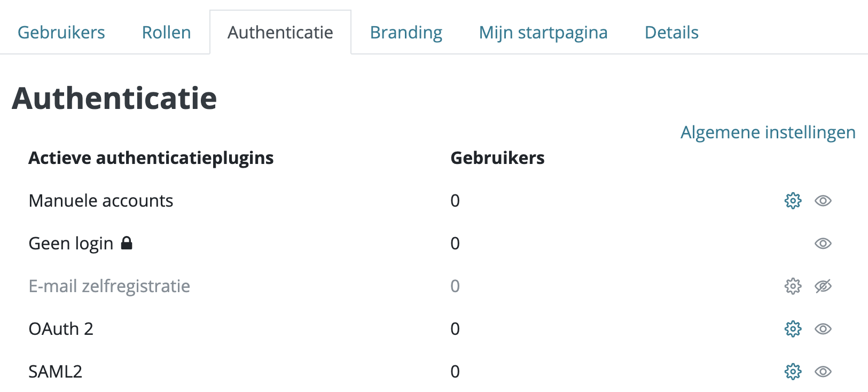Open the Branding tab
Screen dimensions: 868x392
click(406, 33)
